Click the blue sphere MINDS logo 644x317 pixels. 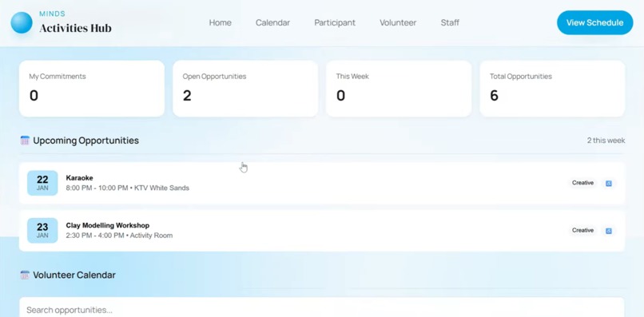tap(22, 22)
